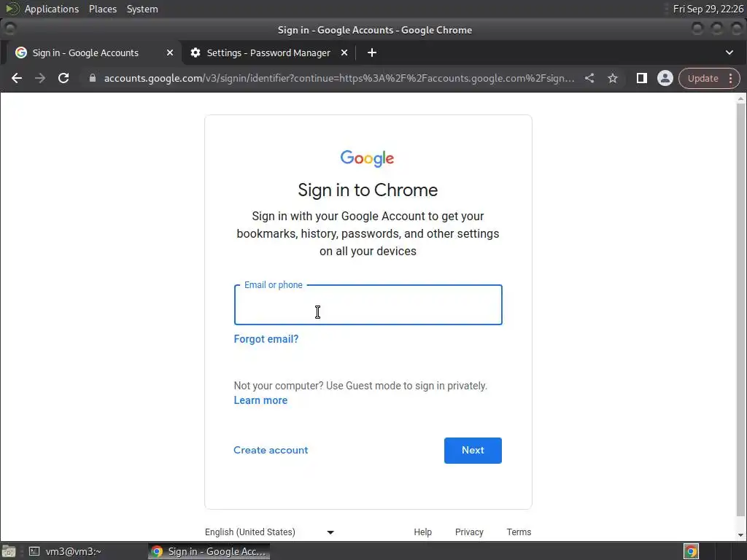Open the System menu
747x560 pixels.
click(142, 9)
